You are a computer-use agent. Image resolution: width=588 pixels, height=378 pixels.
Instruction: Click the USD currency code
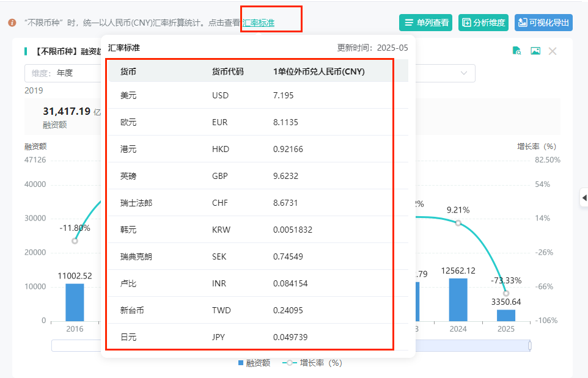tap(220, 95)
